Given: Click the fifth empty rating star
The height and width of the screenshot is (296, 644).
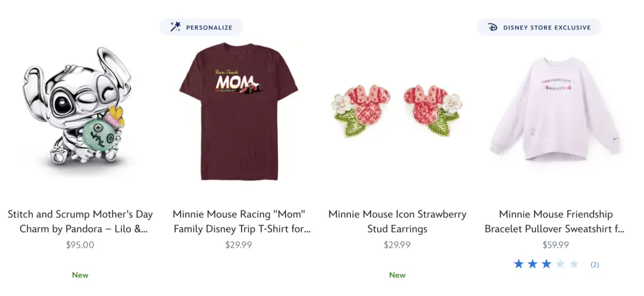Looking at the screenshot, I should (x=574, y=264).
